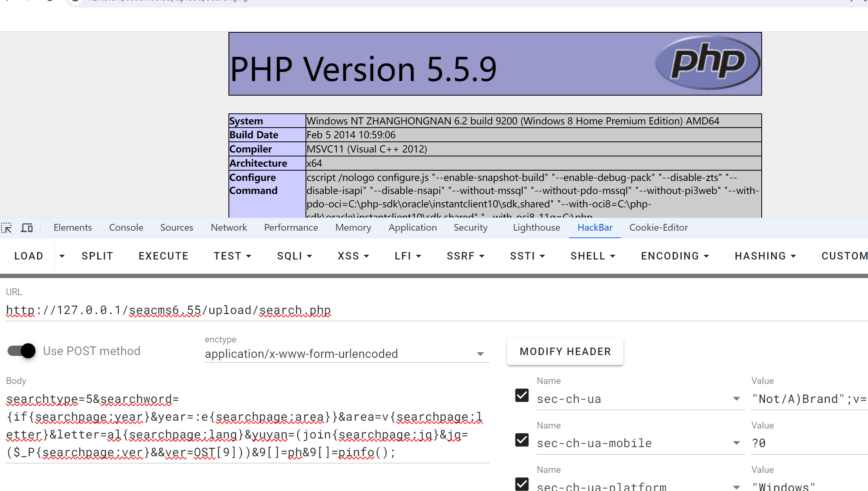Switch to the Cookie-Editor tab
The image size is (868, 491).
click(659, 228)
